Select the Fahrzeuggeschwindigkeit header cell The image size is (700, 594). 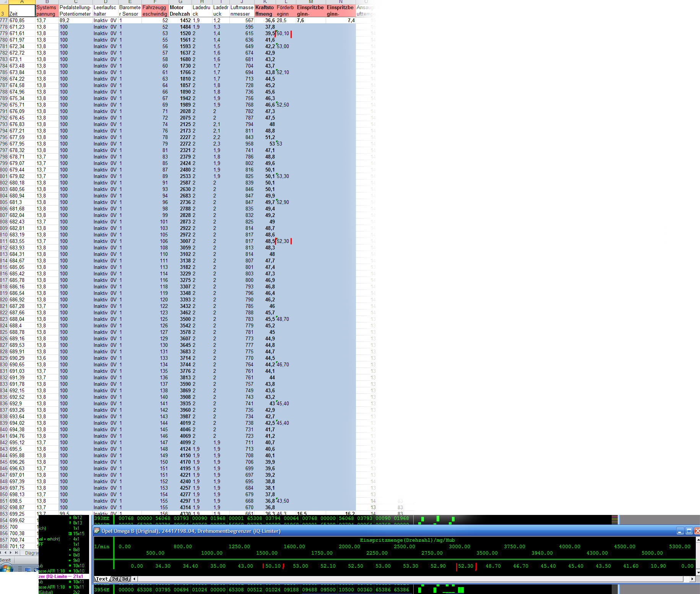coord(155,11)
